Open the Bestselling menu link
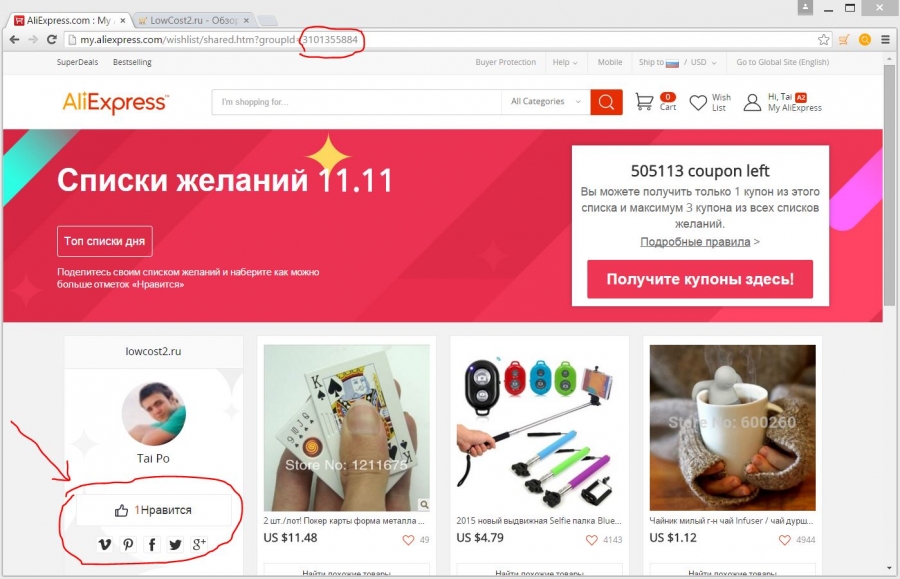This screenshot has height=579, width=900. point(132,62)
